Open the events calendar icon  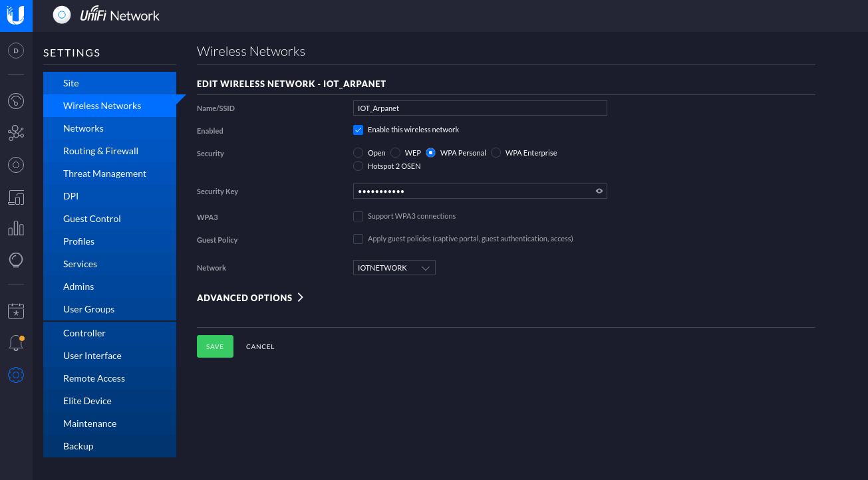(x=16, y=310)
